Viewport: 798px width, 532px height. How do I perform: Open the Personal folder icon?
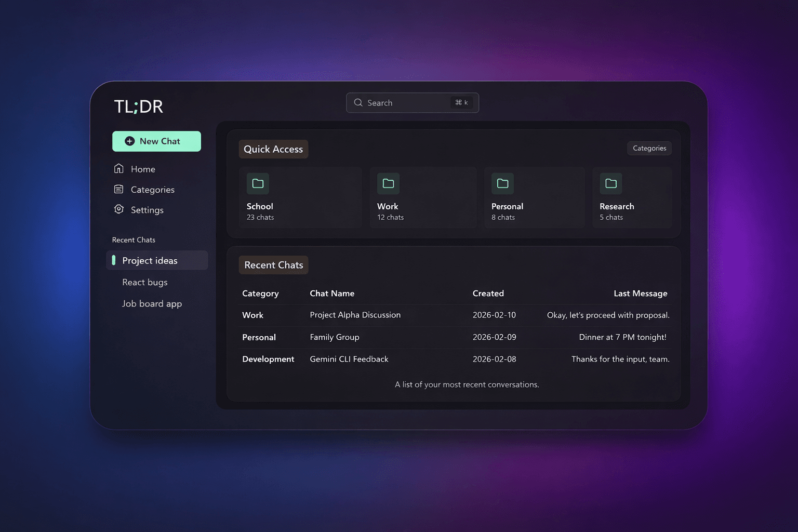[502, 183]
